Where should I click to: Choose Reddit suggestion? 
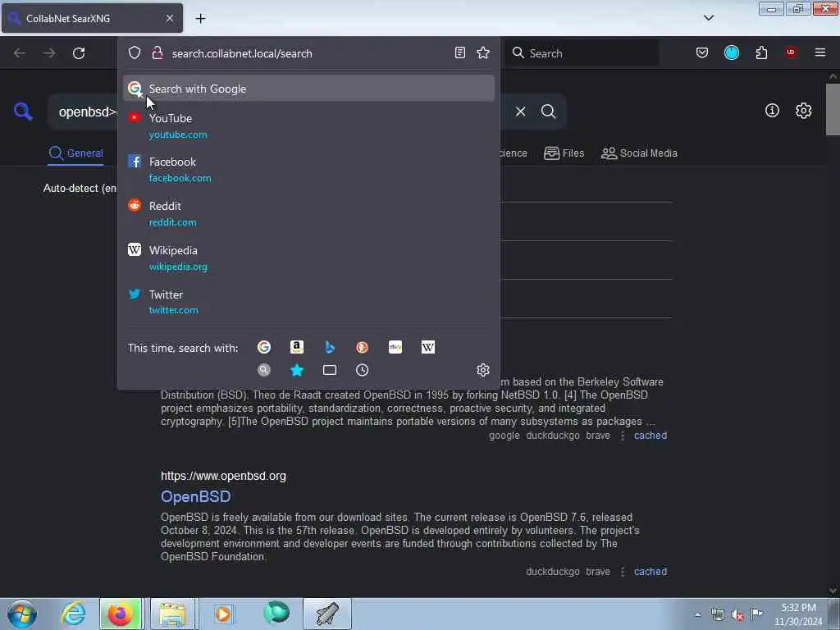tap(308, 214)
